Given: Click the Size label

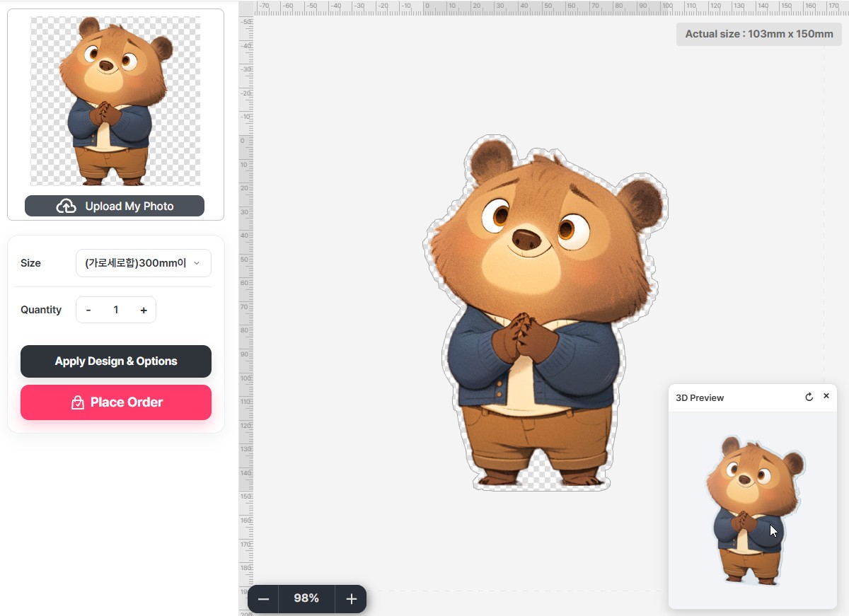Looking at the screenshot, I should pyautogui.click(x=30, y=263).
